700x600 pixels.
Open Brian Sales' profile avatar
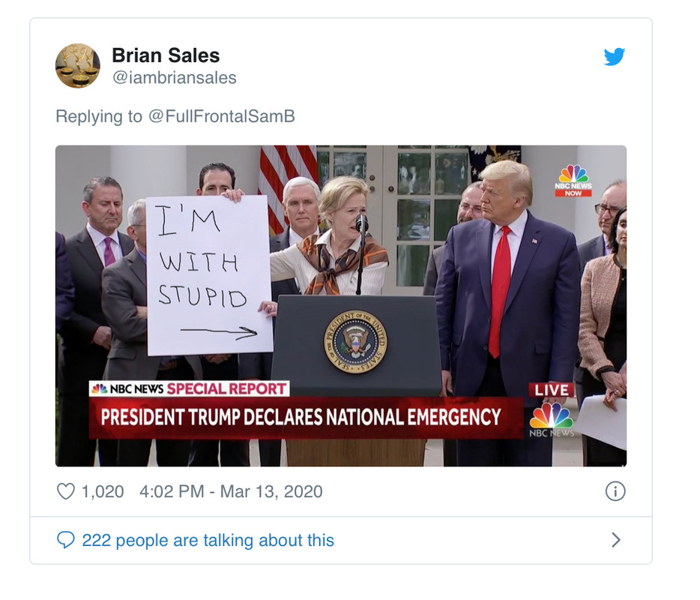[78, 66]
